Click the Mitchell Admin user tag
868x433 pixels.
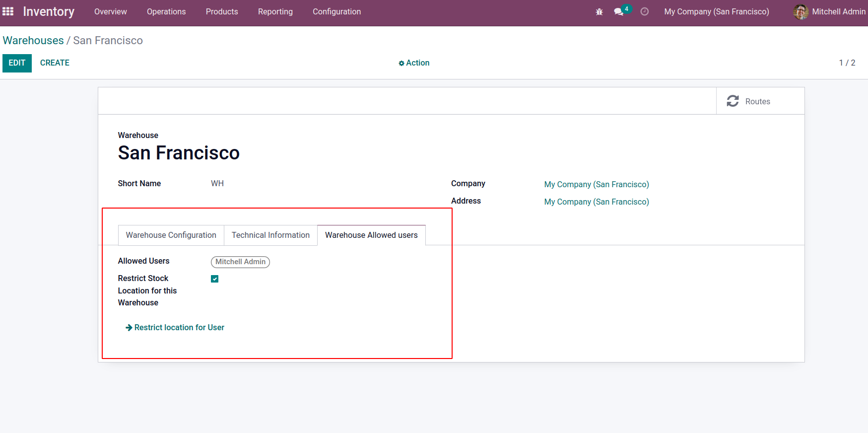[x=240, y=262]
